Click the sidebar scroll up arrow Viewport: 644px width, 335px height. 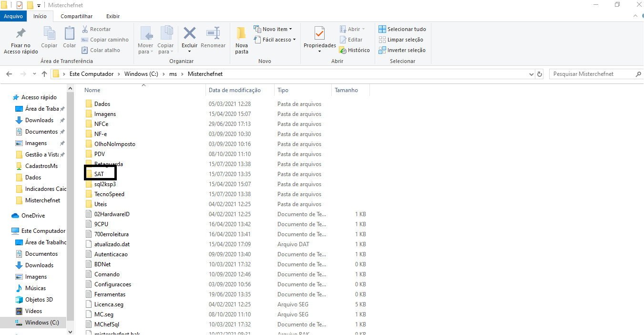pyautogui.click(x=71, y=88)
